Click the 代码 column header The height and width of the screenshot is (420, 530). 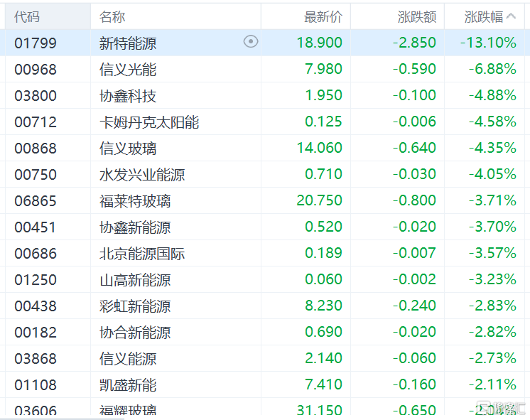pos(27,16)
